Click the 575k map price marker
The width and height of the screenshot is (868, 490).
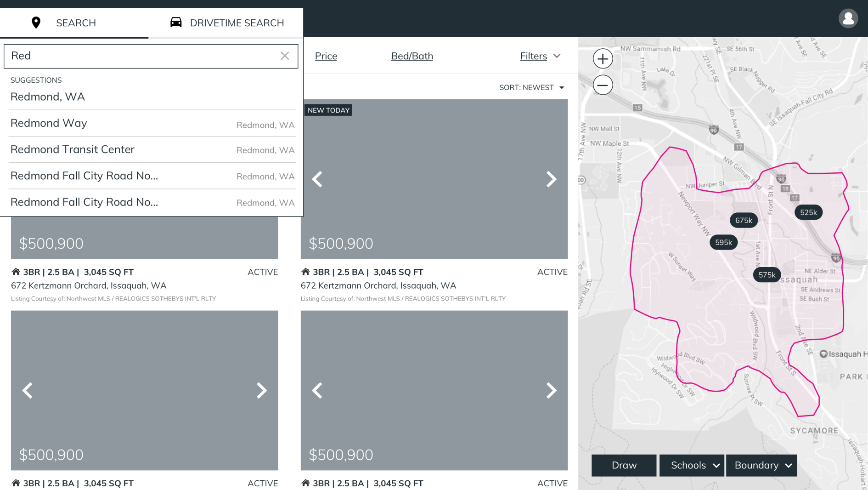tap(767, 275)
